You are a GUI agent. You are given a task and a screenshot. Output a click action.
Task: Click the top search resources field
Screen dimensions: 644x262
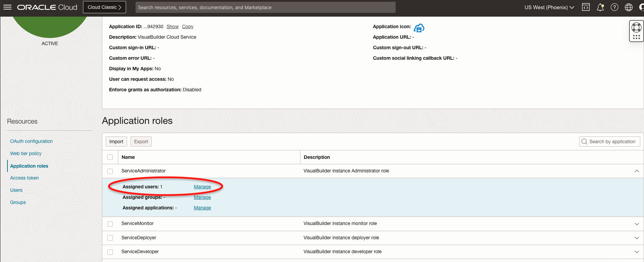point(265,7)
